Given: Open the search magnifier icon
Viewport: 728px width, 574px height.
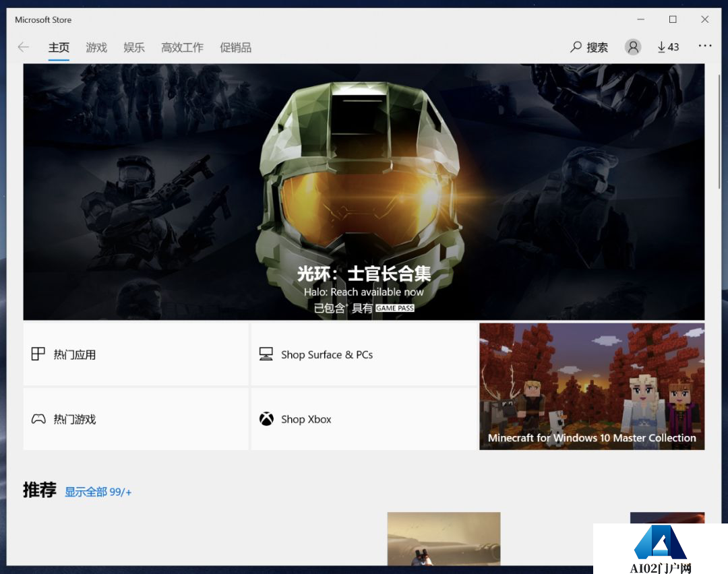Looking at the screenshot, I should click(576, 47).
